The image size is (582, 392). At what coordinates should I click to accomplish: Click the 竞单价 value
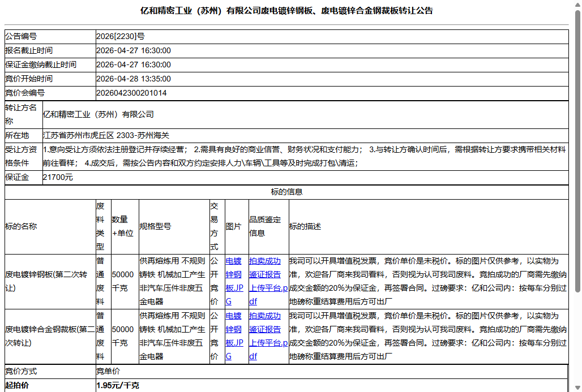pos(108,371)
